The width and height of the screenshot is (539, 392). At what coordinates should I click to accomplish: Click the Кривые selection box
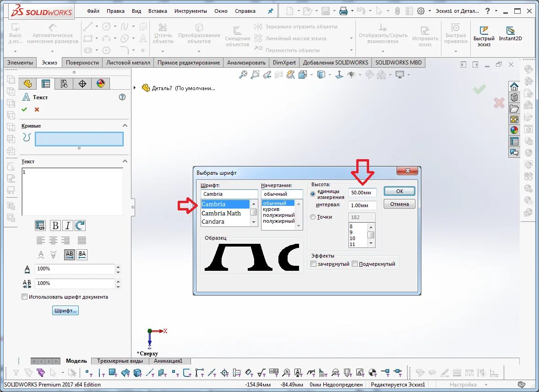79,139
